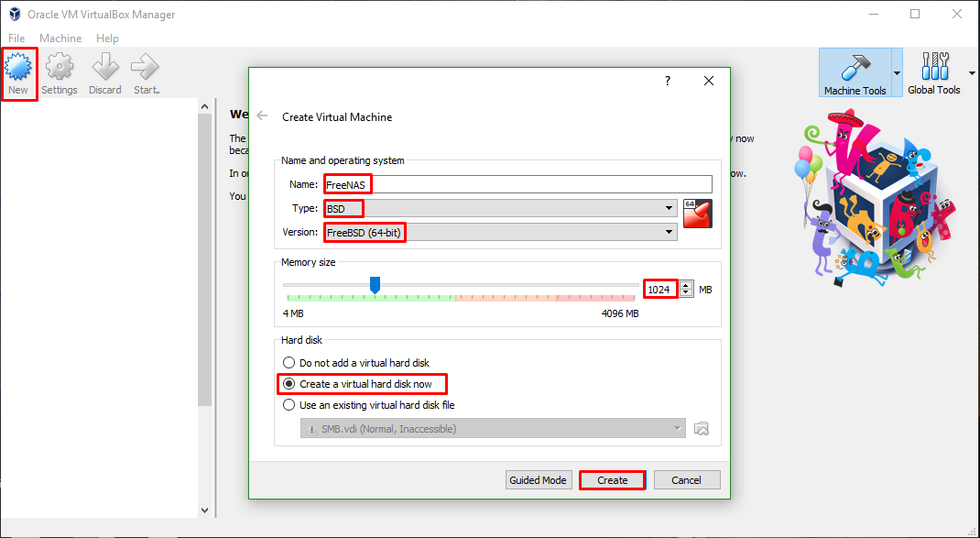Expand the Global Tools dropdown arrow
Image resolution: width=980 pixels, height=538 pixels.
pos(972,73)
